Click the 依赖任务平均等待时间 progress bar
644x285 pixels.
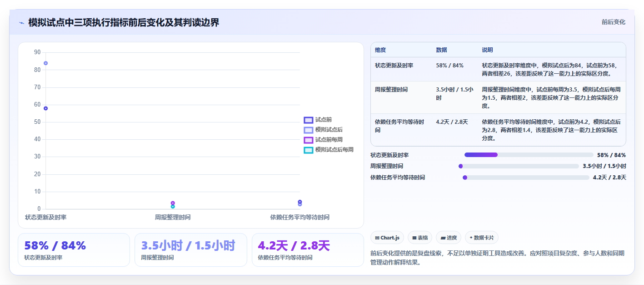526,178
